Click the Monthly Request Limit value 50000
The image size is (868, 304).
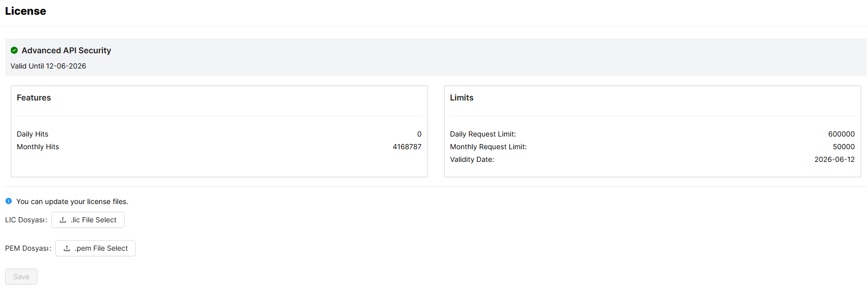click(x=844, y=147)
